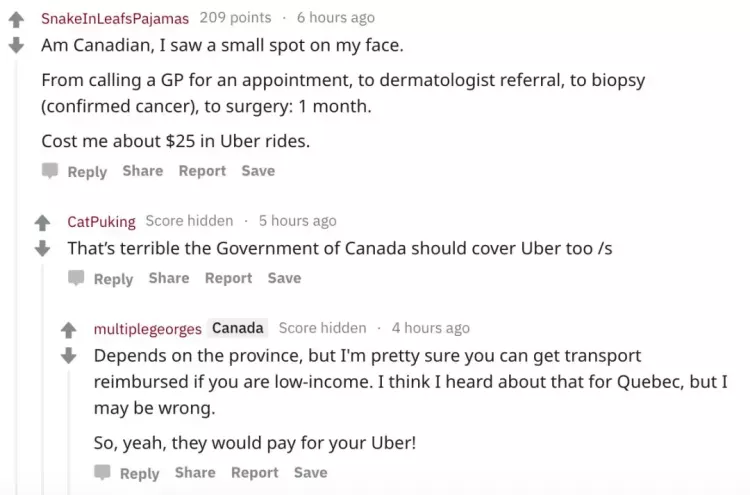Click speech bubble icon under CatPuking's comment
The height and width of the screenshot is (495, 750).
(x=76, y=278)
